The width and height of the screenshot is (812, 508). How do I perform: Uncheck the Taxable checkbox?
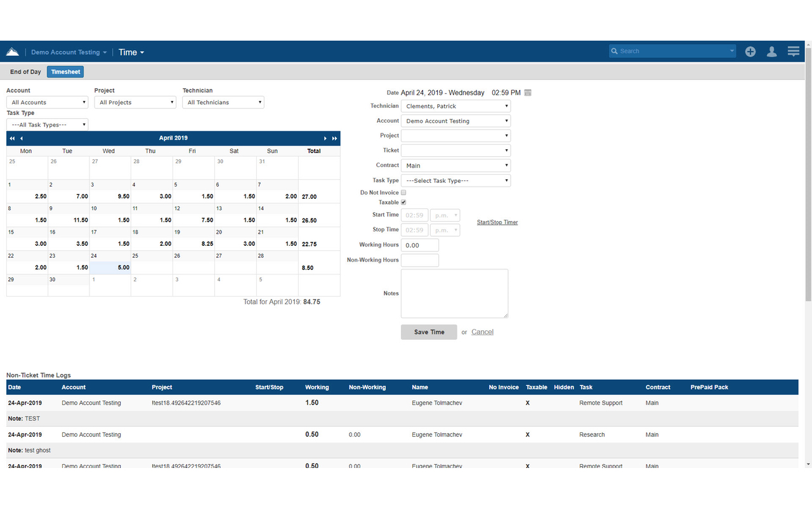[403, 202]
